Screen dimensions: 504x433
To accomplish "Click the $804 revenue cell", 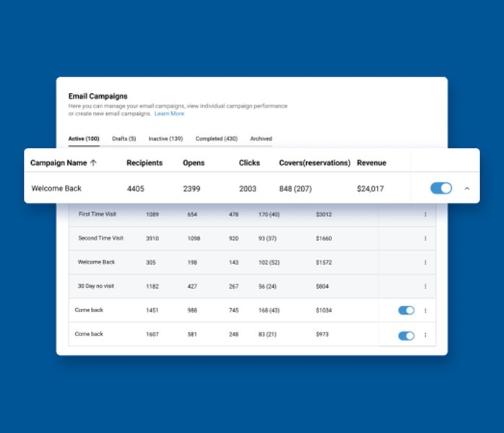I will click(322, 287).
